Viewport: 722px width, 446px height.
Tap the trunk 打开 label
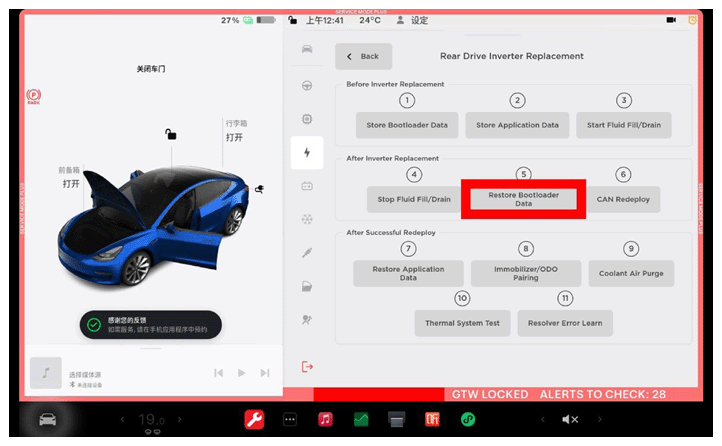point(234,137)
